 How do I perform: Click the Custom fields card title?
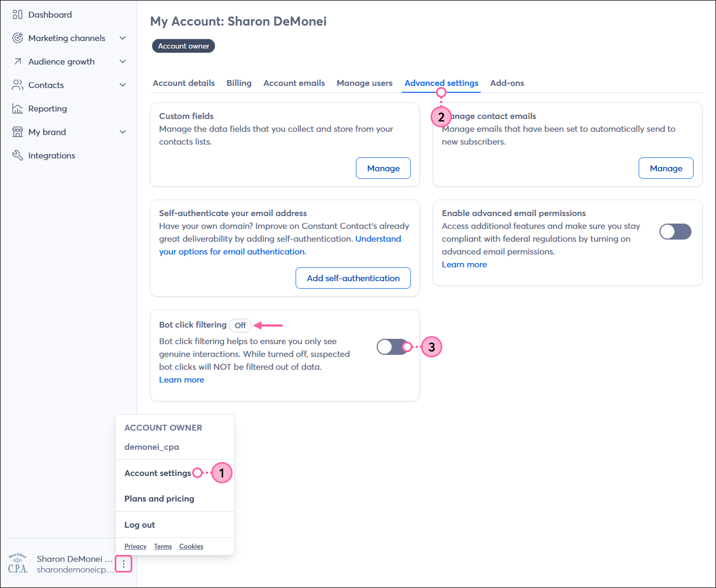pyautogui.click(x=186, y=116)
